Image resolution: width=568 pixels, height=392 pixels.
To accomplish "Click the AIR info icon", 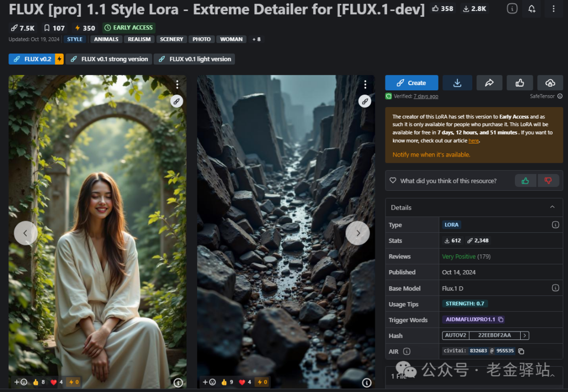I will click(407, 352).
